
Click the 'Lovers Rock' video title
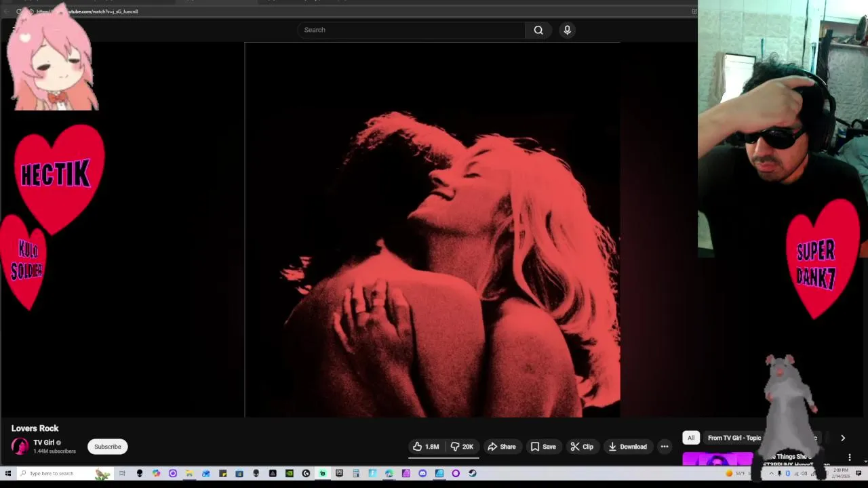click(x=35, y=428)
